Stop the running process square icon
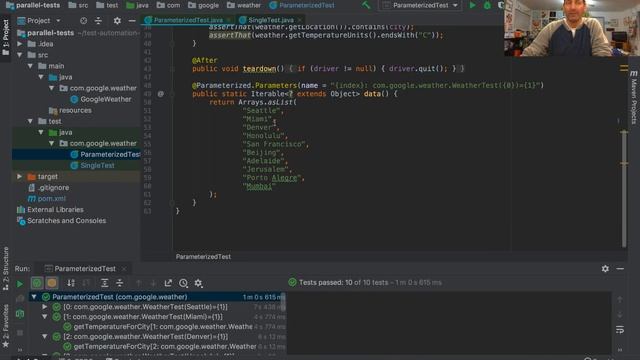Image resolution: width=640 pixels, height=360 pixels. [x=20, y=333]
